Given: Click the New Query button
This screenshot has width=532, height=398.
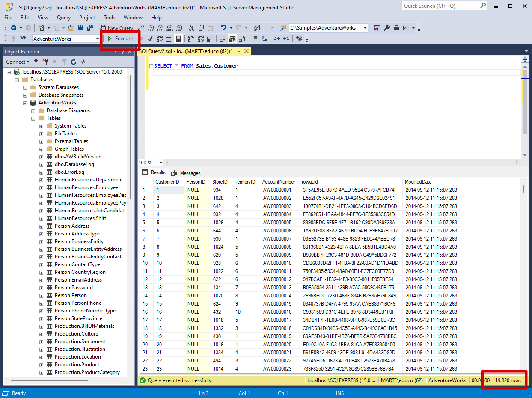Looking at the screenshot, I should (x=116, y=28).
